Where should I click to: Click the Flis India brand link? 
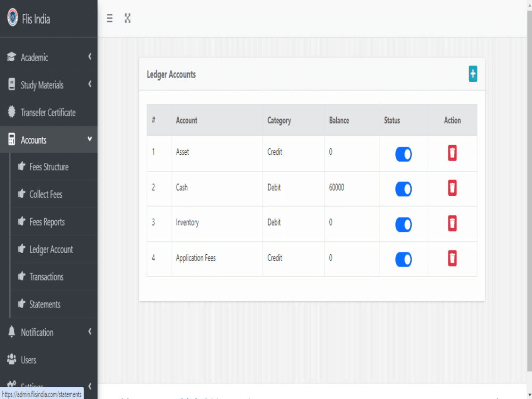(36, 19)
